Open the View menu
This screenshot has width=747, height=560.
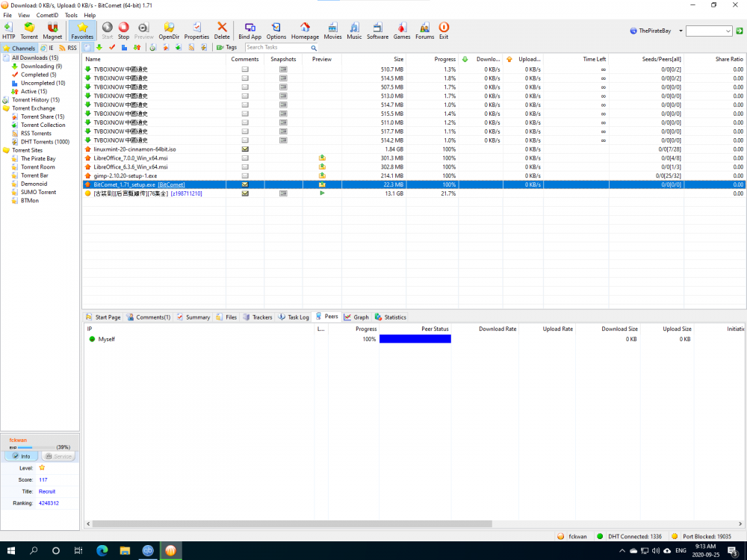[24, 15]
